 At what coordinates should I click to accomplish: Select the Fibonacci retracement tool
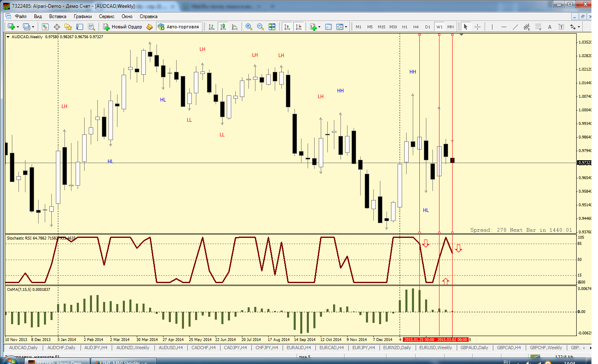click(x=538, y=27)
